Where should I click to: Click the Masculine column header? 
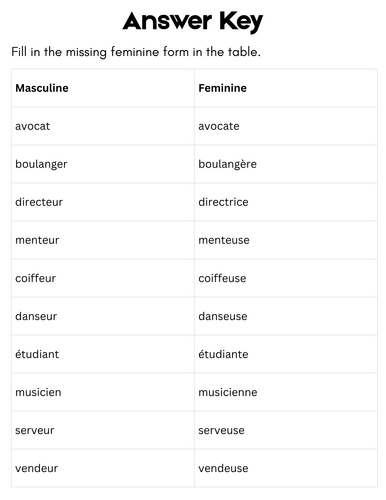(103, 88)
